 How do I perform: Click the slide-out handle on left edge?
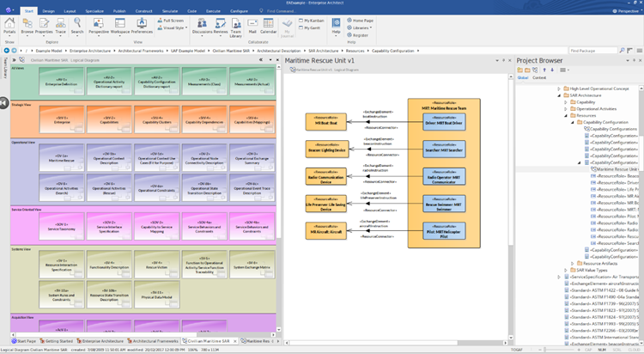click(x=3, y=103)
